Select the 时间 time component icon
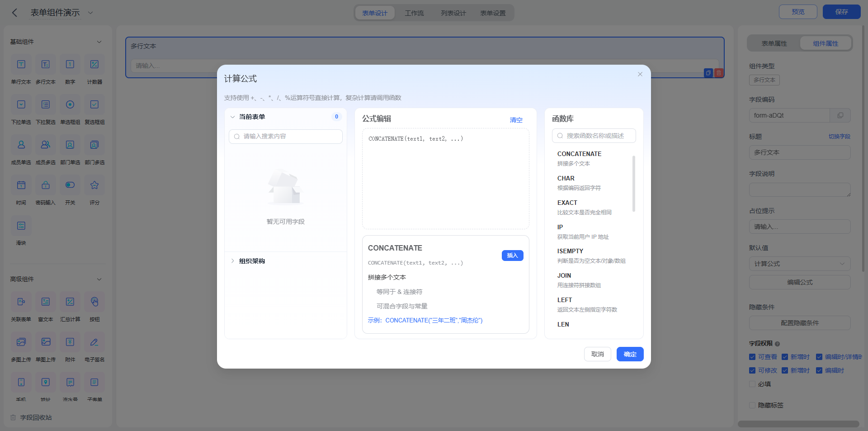The height and width of the screenshot is (431, 868). [21, 185]
